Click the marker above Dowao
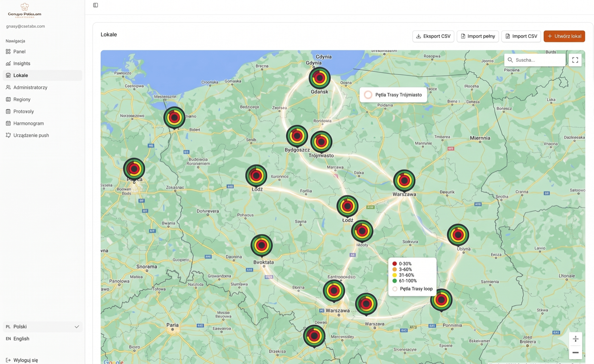594x364 pixels. tap(314, 336)
